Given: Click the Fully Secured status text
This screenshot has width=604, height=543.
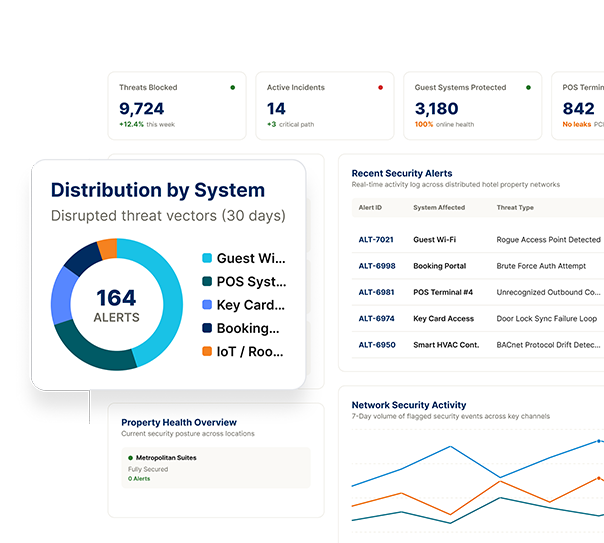Looking at the screenshot, I should 148,469.
